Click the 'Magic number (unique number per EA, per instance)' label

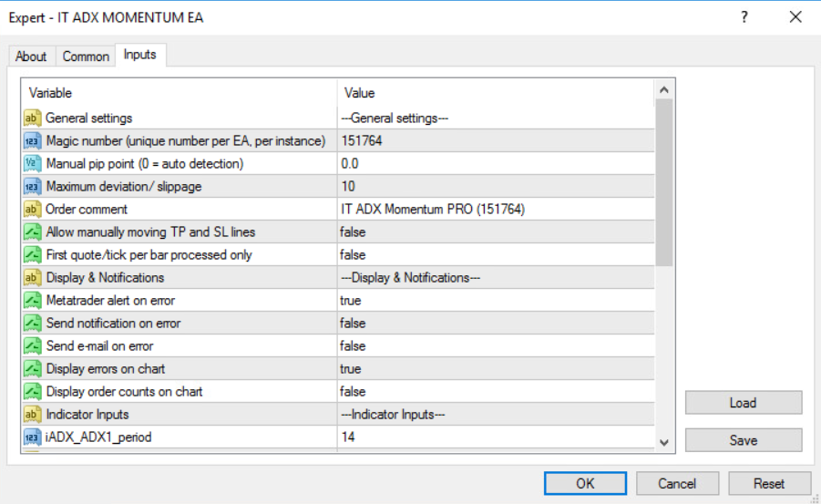186,141
